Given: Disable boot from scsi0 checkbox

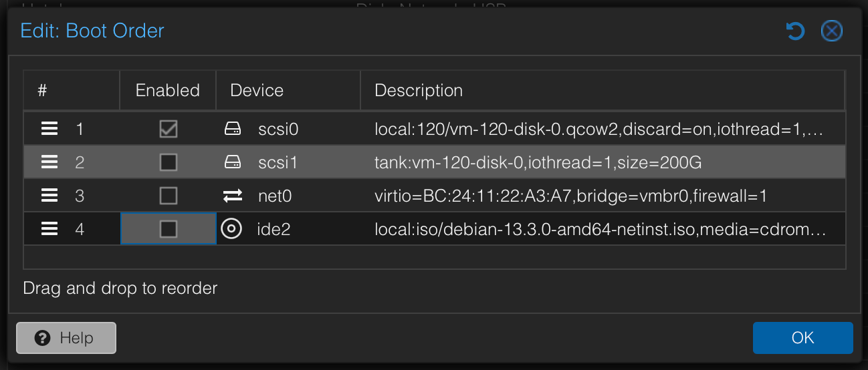Looking at the screenshot, I should [x=169, y=129].
